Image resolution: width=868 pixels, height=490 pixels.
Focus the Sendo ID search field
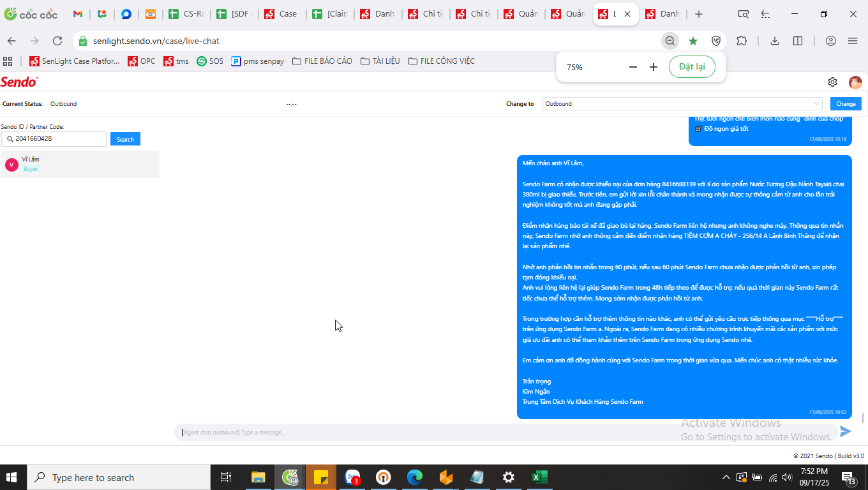(54, 138)
